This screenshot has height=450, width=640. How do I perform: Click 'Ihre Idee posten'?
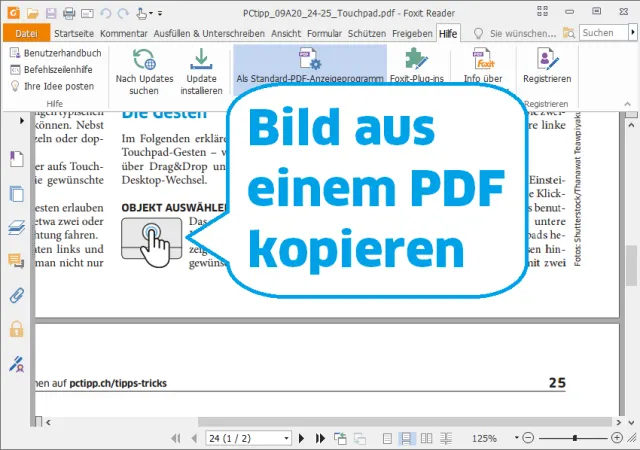coord(52,86)
